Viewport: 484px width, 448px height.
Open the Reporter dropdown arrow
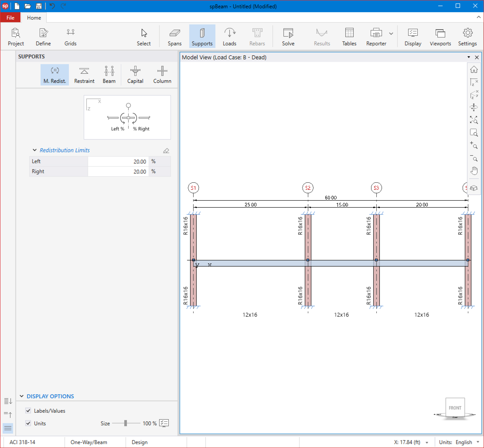pyautogui.click(x=391, y=34)
